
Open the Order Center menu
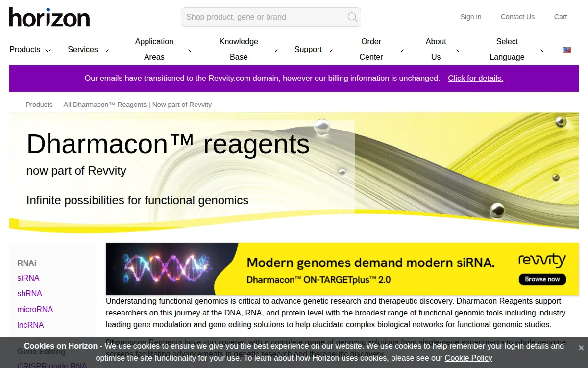point(371,49)
